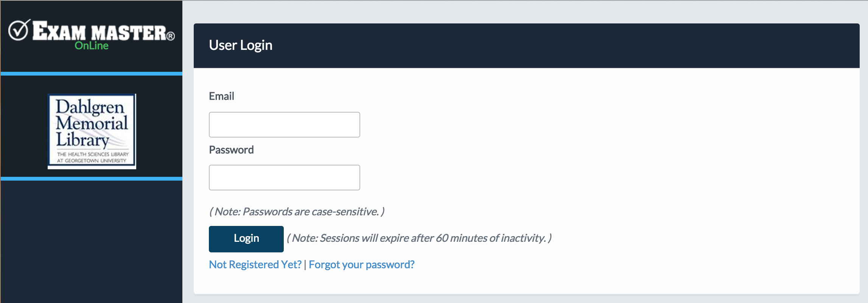Open the Not Registered Yet? link
The width and height of the screenshot is (868, 303).
click(255, 264)
